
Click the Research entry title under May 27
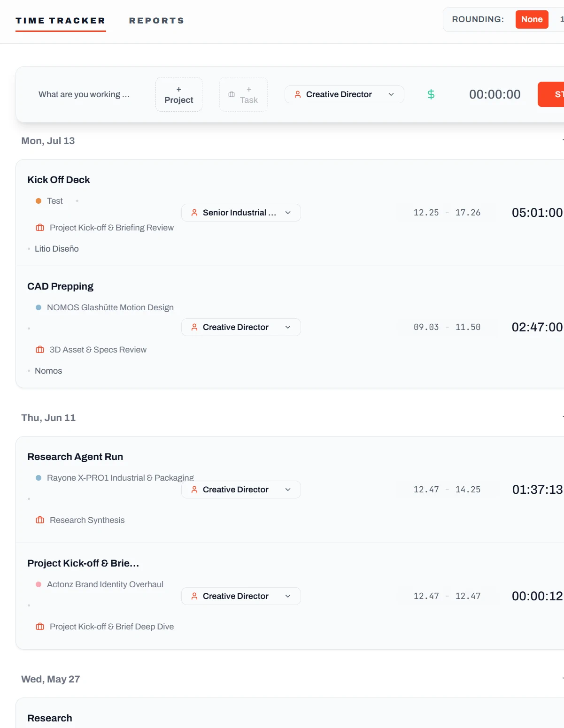tap(50, 718)
